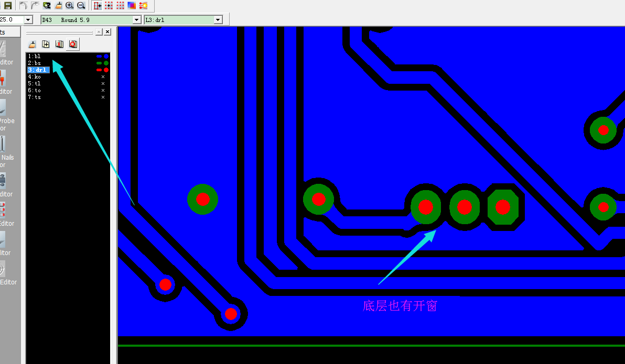Viewport: 625px width, 364px height.
Task: Click the Undo arrow icon
Action: 24,5
